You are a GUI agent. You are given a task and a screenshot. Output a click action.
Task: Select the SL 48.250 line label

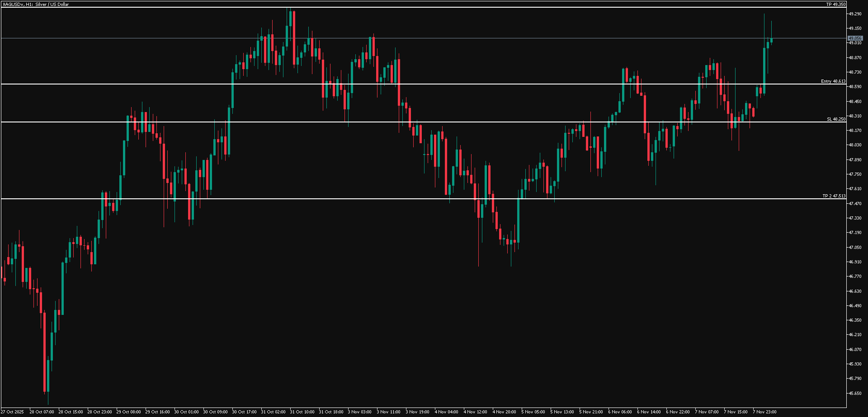pos(836,119)
